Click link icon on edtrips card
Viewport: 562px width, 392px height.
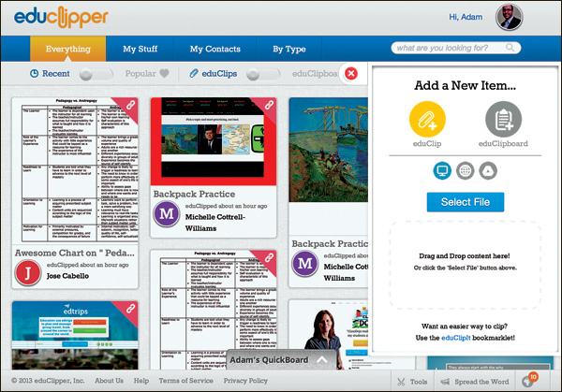click(130, 308)
